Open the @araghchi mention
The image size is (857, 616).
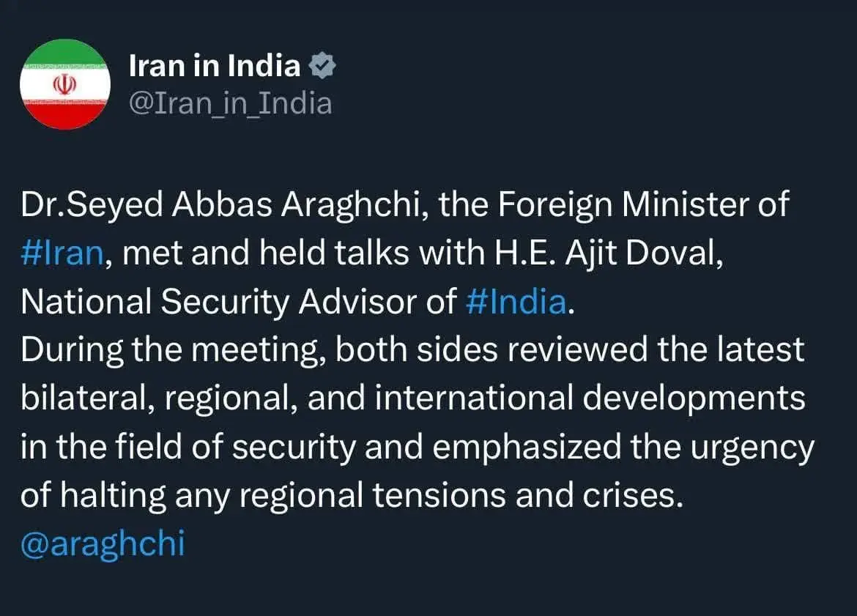[103, 543]
